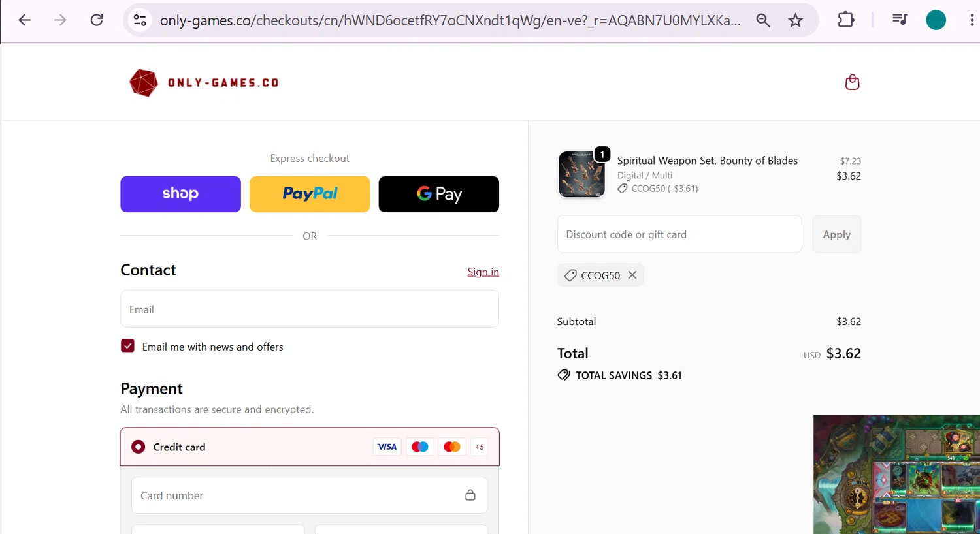Apply the discount code
980x534 pixels.
[x=836, y=234]
